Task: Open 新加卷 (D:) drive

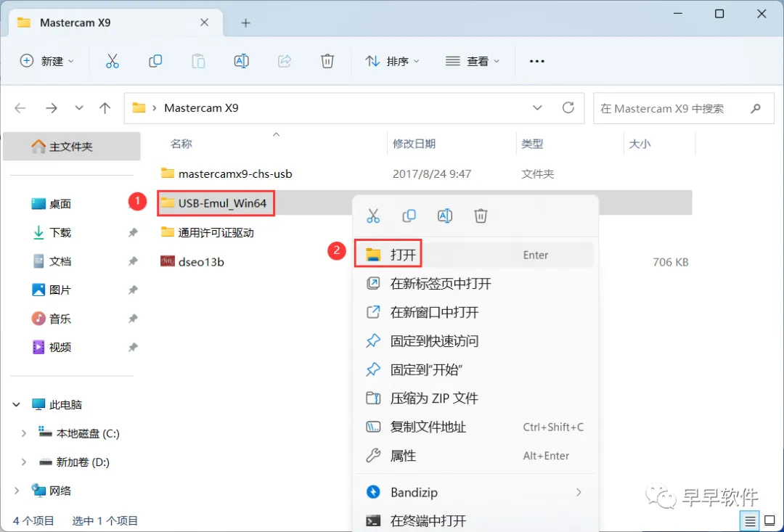Action: click(75, 462)
